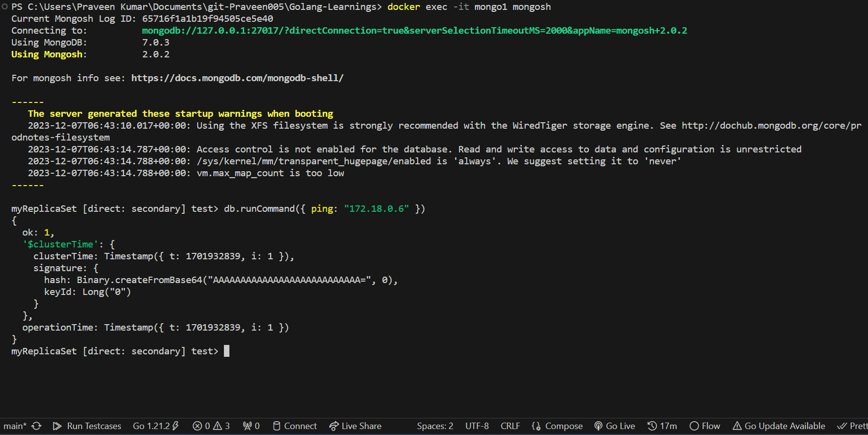Launch Go Live server
This screenshot has height=435, width=868.
click(615, 426)
